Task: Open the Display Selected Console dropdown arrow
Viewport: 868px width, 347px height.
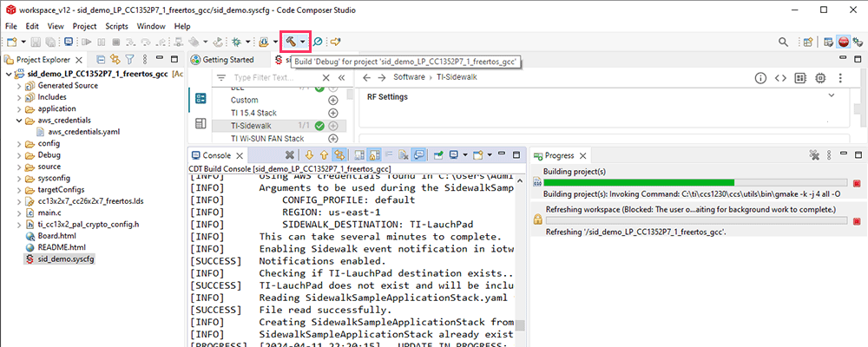Action: tap(465, 156)
